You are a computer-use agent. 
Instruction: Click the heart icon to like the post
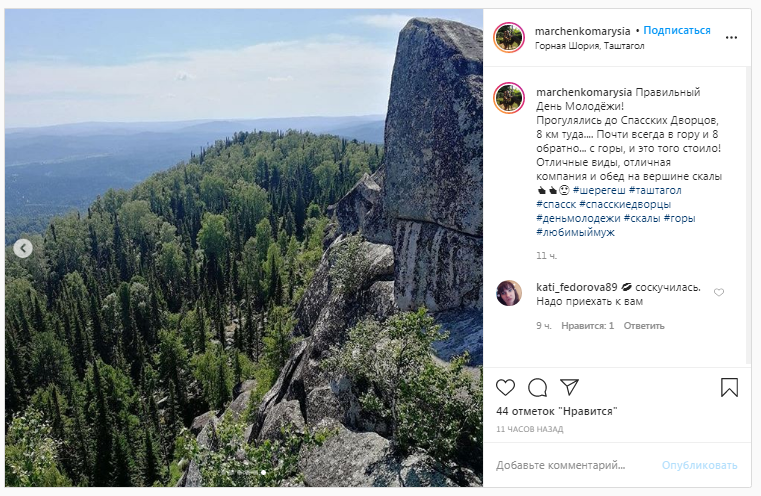[x=506, y=387]
